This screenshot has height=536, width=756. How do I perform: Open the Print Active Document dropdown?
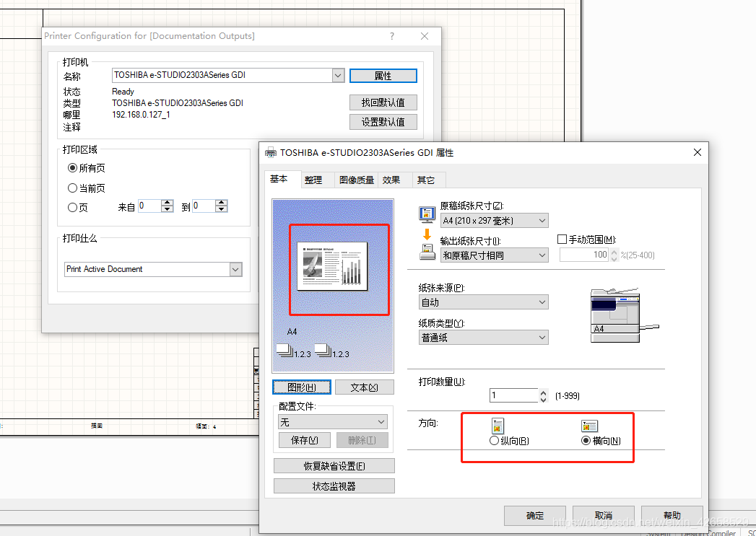pos(235,269)
